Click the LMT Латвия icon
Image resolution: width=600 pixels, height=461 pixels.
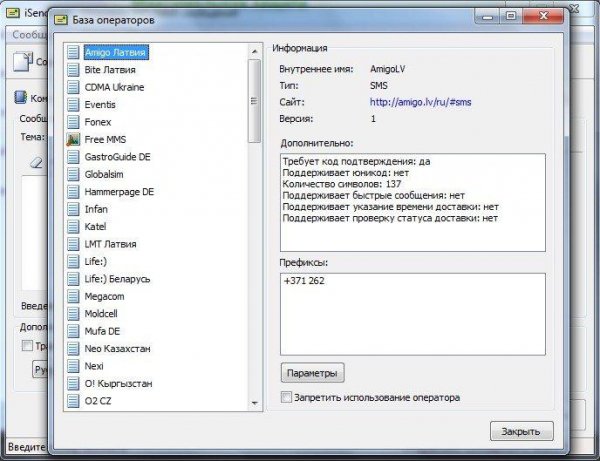coord(73,244)
